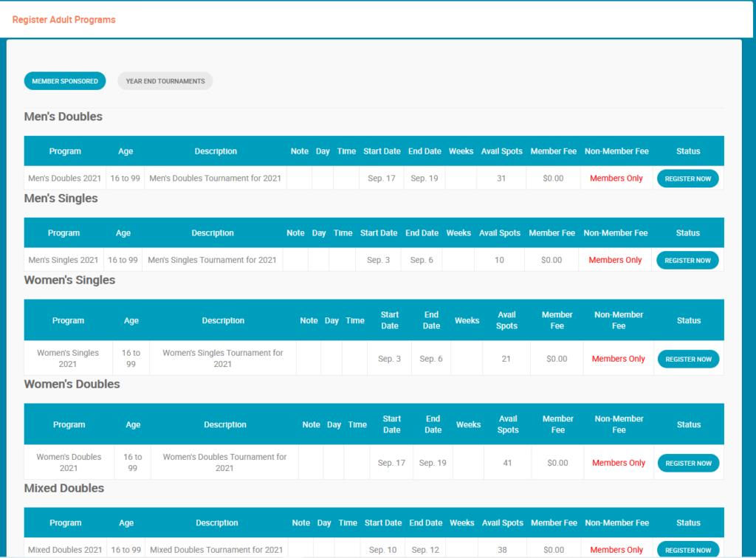Click Sep. 3 start date for Women's Singles
Viewport: 756px width, 558px height.
point(389,359)
